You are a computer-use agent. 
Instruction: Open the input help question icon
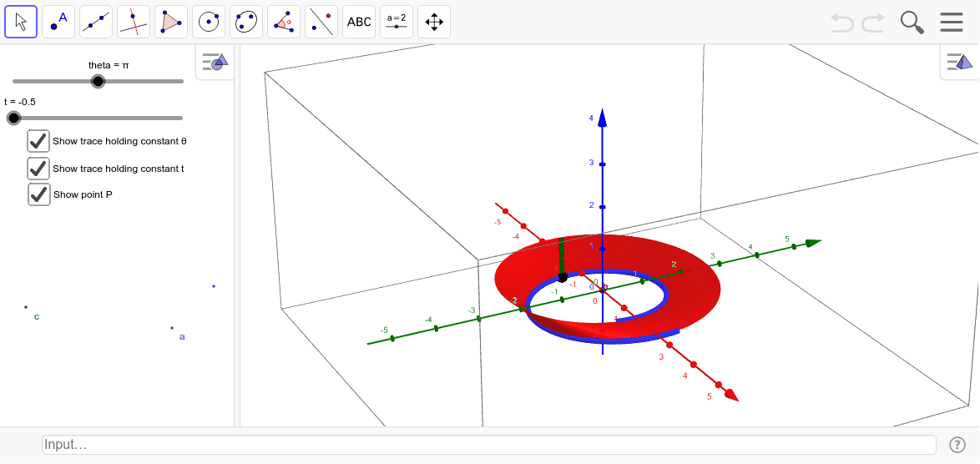click(x=957, y=445)
